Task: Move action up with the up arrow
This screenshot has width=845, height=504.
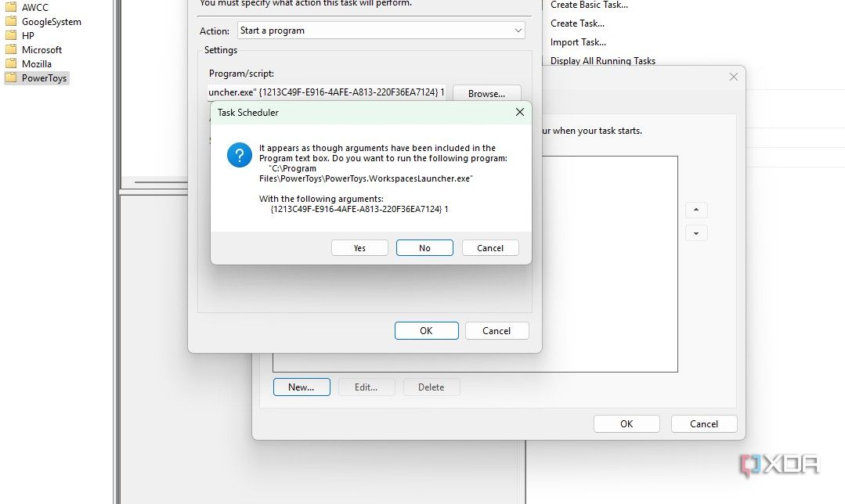Action: (696, 210)
